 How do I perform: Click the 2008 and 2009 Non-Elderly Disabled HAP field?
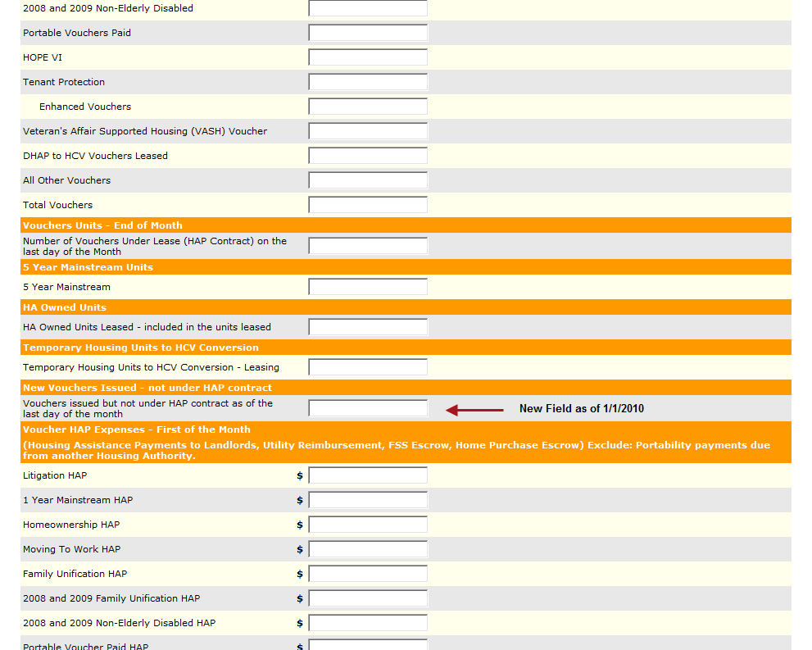coord(368,623)
